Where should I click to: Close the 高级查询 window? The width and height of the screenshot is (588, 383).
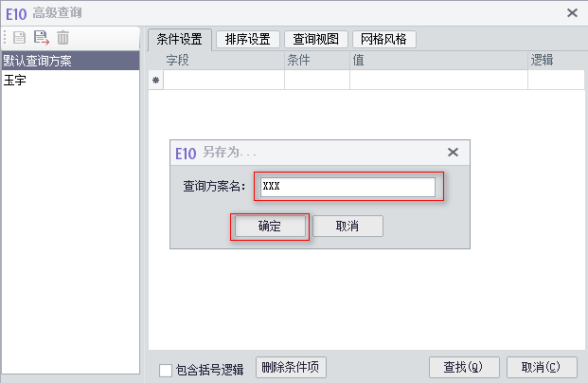572,12
